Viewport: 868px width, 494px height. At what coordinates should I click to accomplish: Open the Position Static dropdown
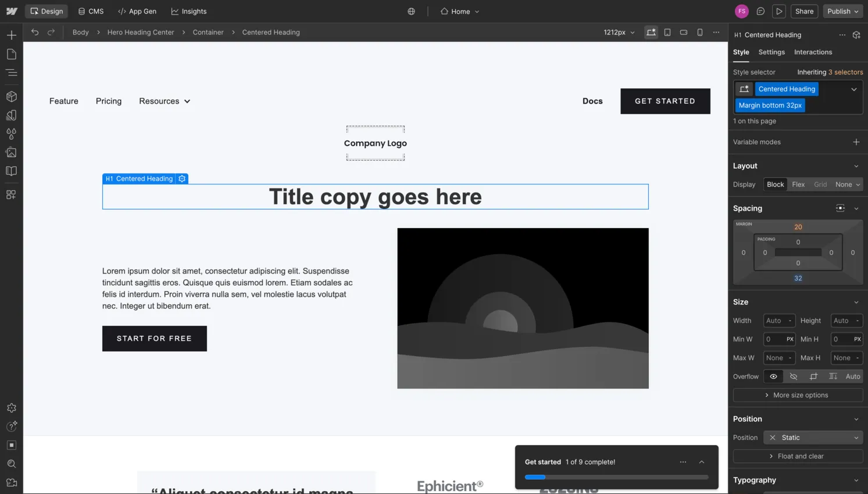pyautogui.click(x=813, y=437)
